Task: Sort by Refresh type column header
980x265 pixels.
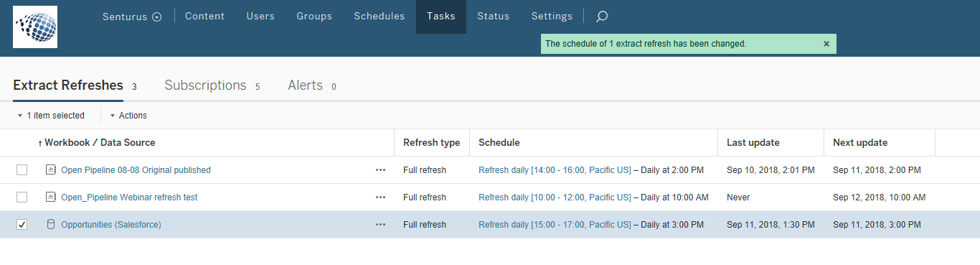Action: point(431,142)
